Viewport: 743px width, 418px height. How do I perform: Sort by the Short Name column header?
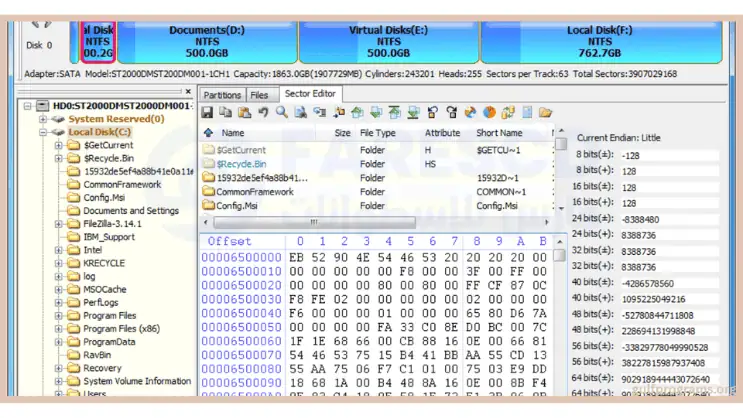499,133
